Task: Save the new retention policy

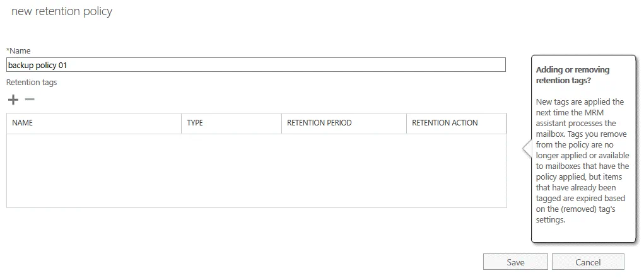Action: click(x=515, y=262)
